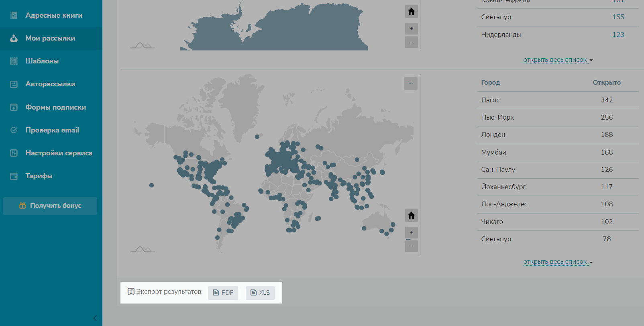Open the city map options menu button
This screenshot has width=644, height=326.
point(410,84)
